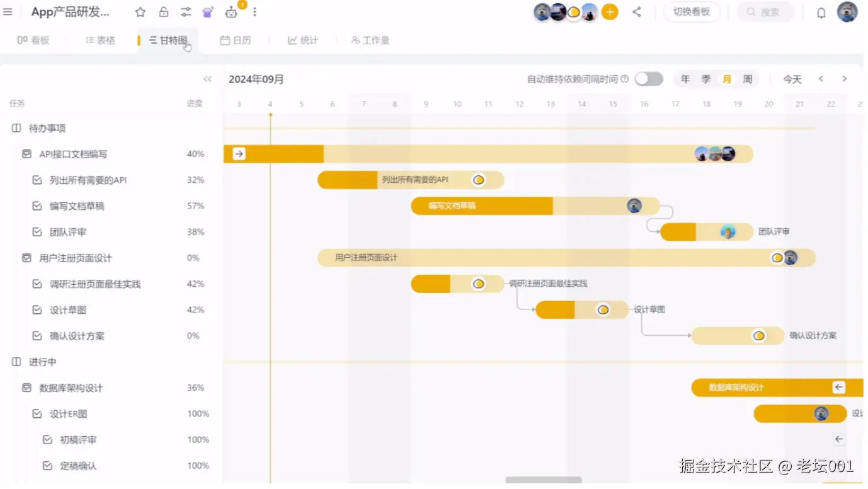This screenshot has width=868, height=489.
Task: Open the filter settings icon next to the lock
Action: click(x=185, y=11)
